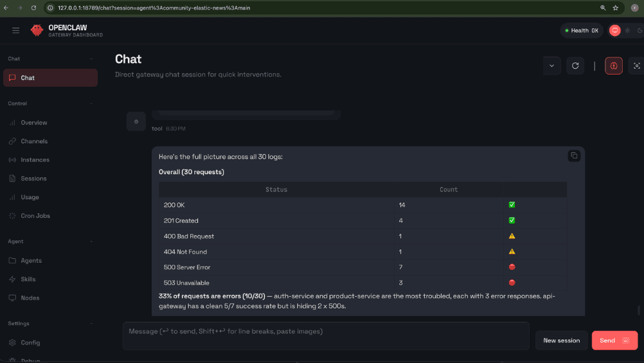Click the tool message gear avatar
644x363 pixels.
click(x=136, y=121)
